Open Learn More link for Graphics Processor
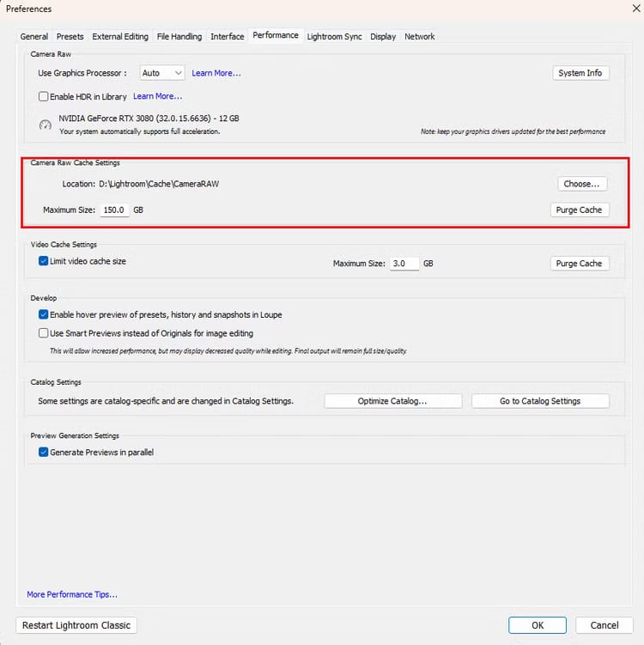The width and height of the screenshot is (644, 645). point(216,73)
